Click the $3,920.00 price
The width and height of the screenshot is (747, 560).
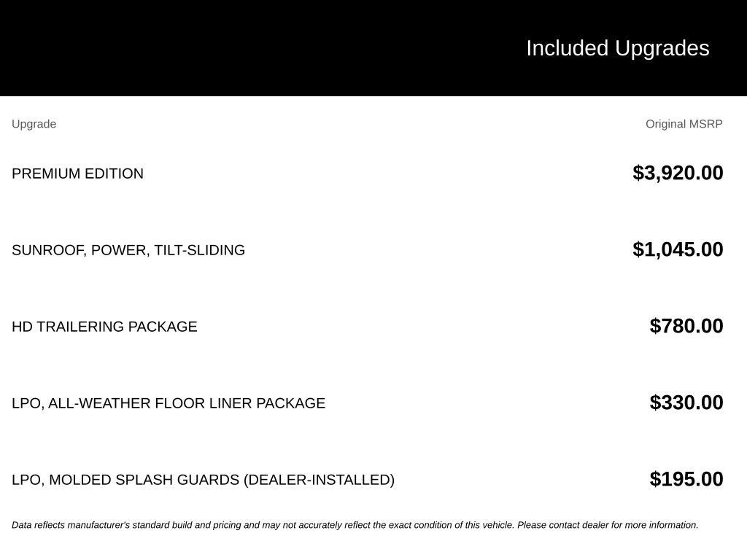[678, 173]
